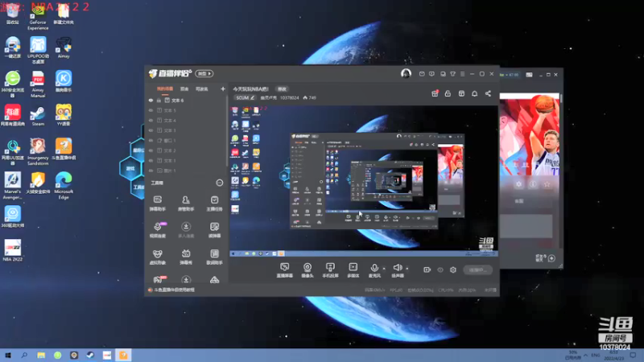Screen dimensions: 644x362
Task: Click the sources list vertical scrollbar
Action: (227, 130)
